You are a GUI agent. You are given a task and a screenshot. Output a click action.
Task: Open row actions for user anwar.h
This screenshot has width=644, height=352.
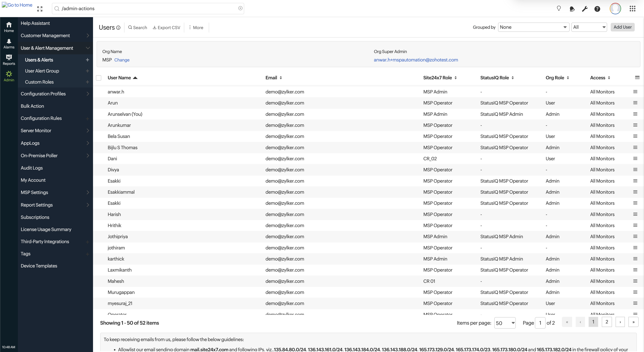tap(635, 92)
